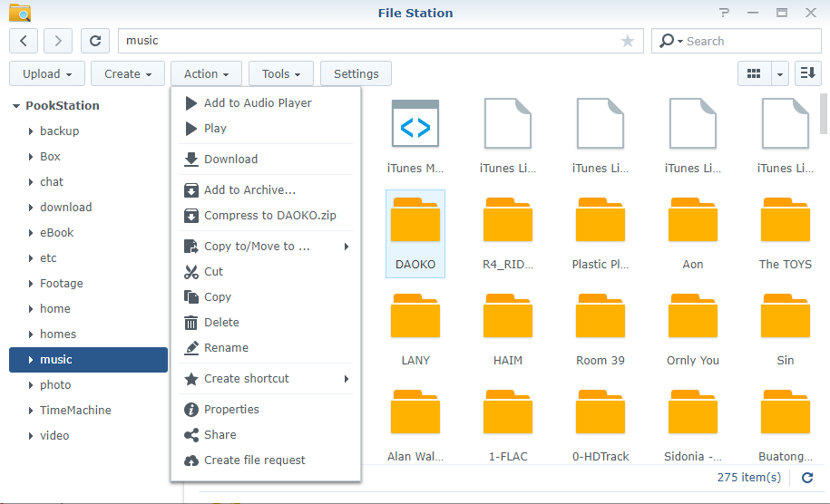The height and width of the screenshot is (504, 830).
Task: Click the refresh icon beside the path bar
Action: pyautogui.click(x=95, y=42)
